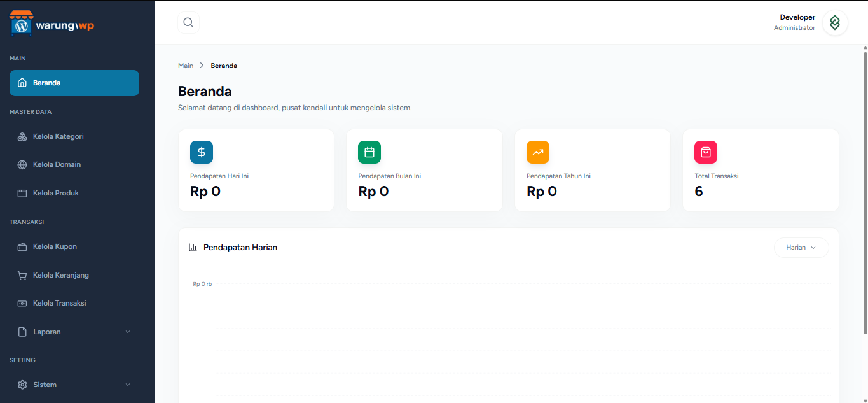Click the search magnifier icon
Image resolution: width=868 pixels, height=403 pixels.
(188, 22)
